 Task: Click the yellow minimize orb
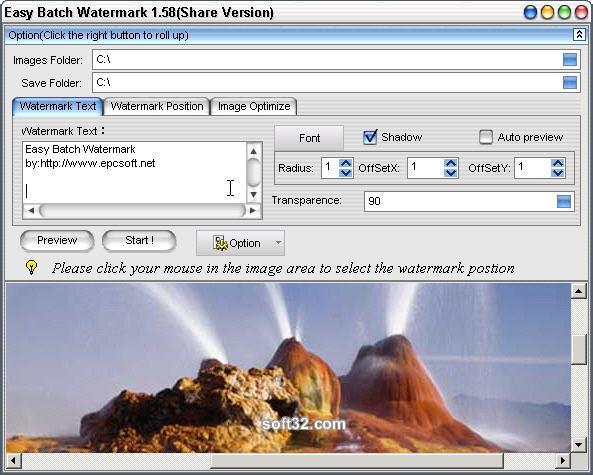[547, 12]
